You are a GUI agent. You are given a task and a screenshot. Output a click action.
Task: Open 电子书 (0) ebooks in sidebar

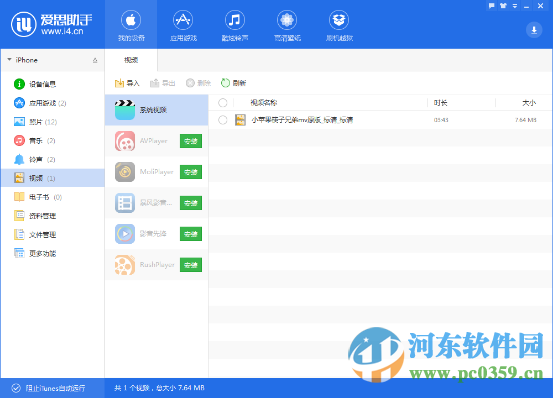pyautogui.click(x=53, y=197)
